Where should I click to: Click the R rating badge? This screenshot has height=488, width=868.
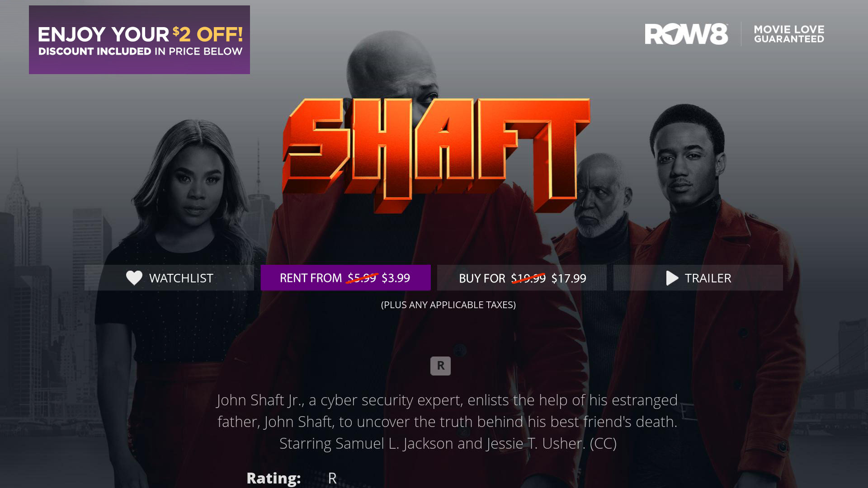coord(440,366)
